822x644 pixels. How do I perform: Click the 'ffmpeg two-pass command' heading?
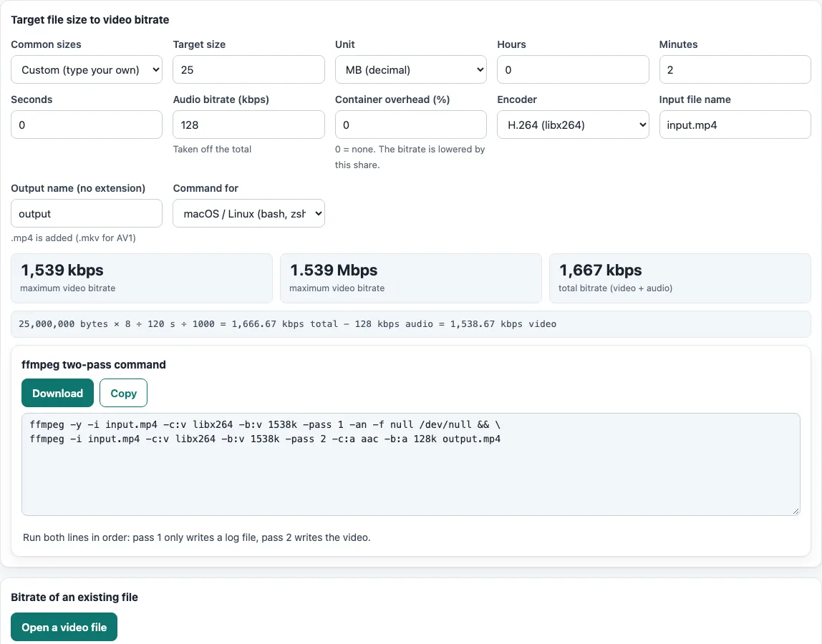click(x=94, y=365)
